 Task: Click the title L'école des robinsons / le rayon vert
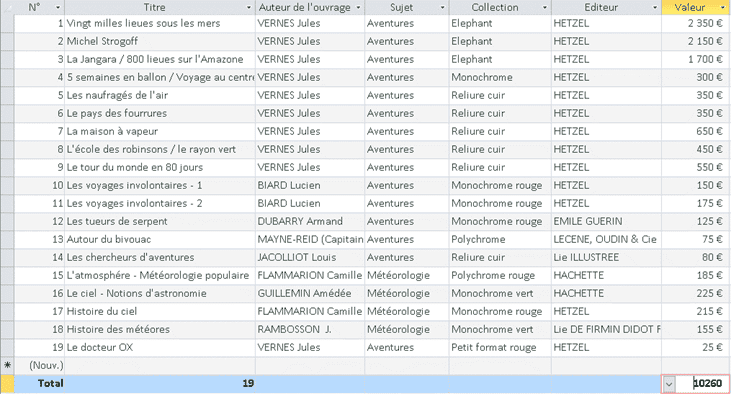click(151, 149)
